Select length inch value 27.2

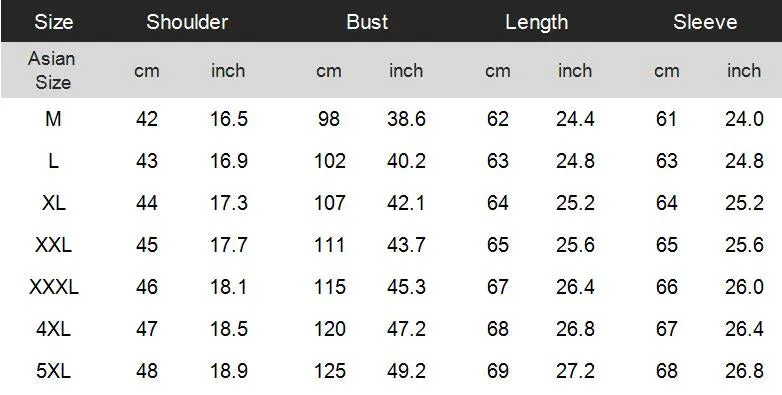575,371
